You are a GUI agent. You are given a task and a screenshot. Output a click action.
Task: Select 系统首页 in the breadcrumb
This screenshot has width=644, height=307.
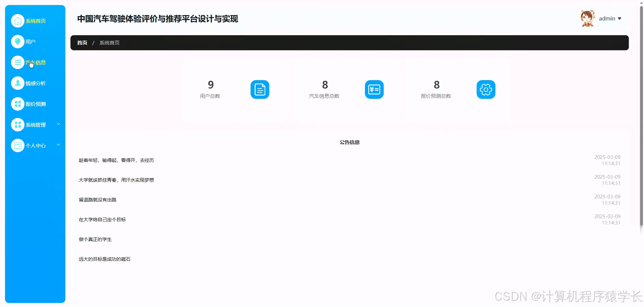110,43
